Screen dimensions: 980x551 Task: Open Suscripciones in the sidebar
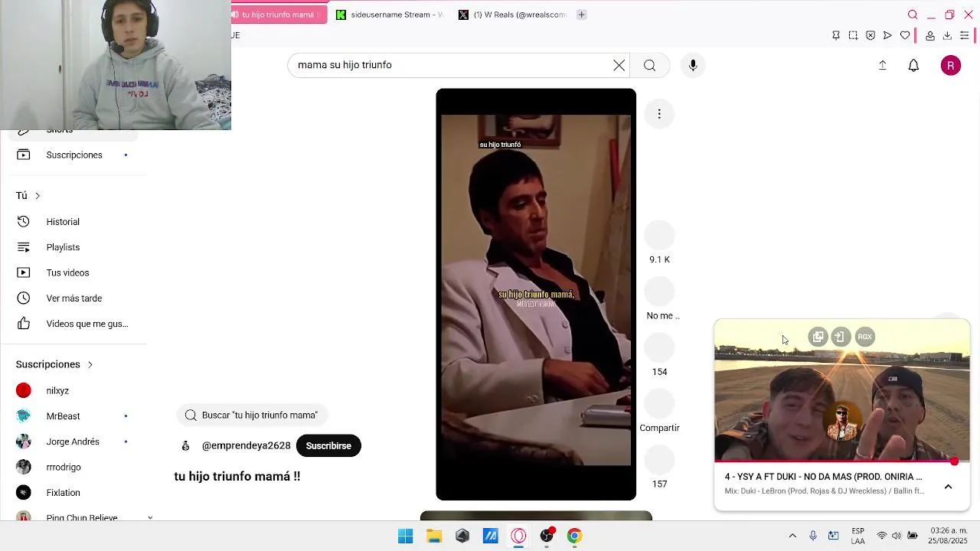(74, 155)
